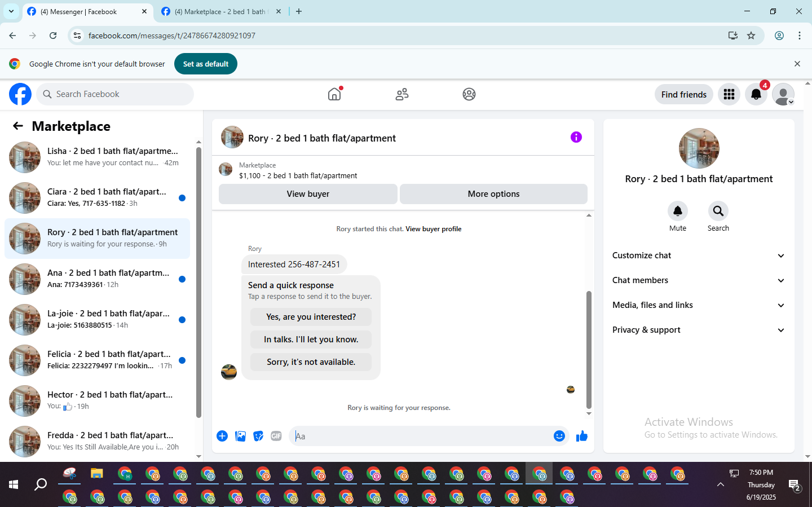Open the notifications bell with badge 4
The width and height of the screenshot is (812, 507).
tap(756, 94)
